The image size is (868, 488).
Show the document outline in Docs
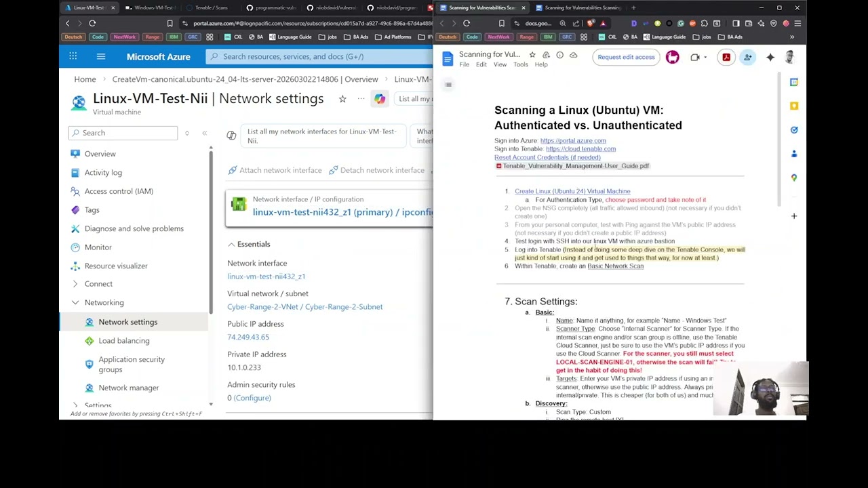point(448,85)
